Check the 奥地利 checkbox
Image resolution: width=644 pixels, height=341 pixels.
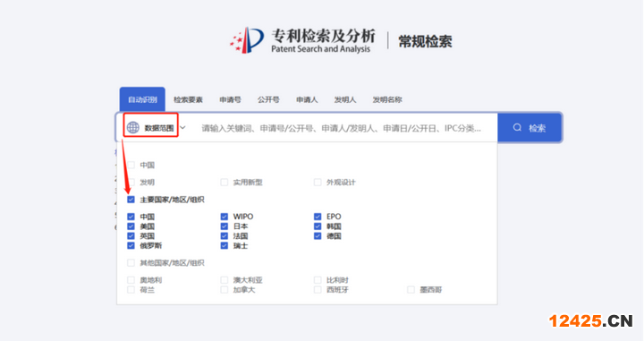point(131,280)
